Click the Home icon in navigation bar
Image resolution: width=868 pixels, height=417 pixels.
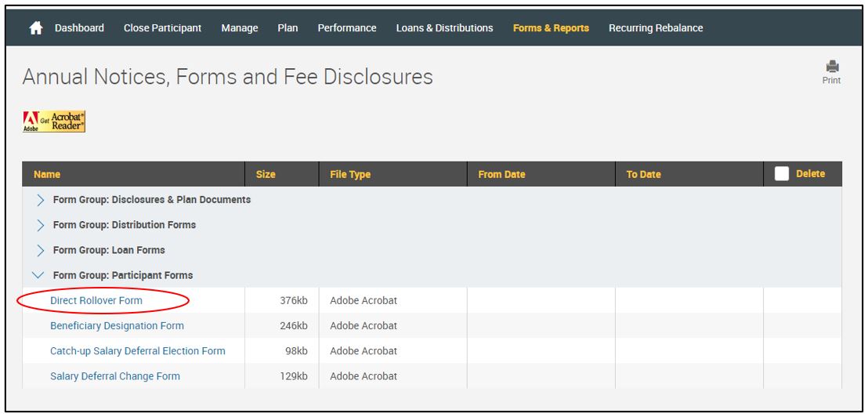tap(35, 28)
